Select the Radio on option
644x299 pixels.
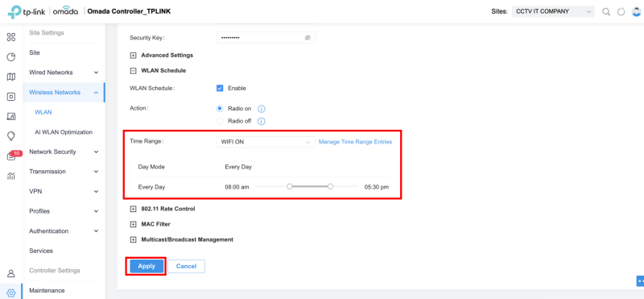click(220, 109)
